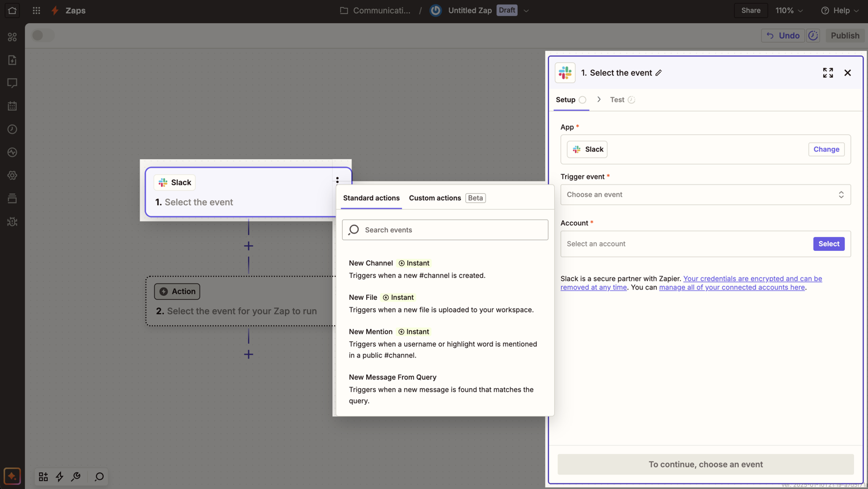The height and width of the screenshot is (489, 868).
Task: Open manage all connected accounts link
Action: (731, 288)
